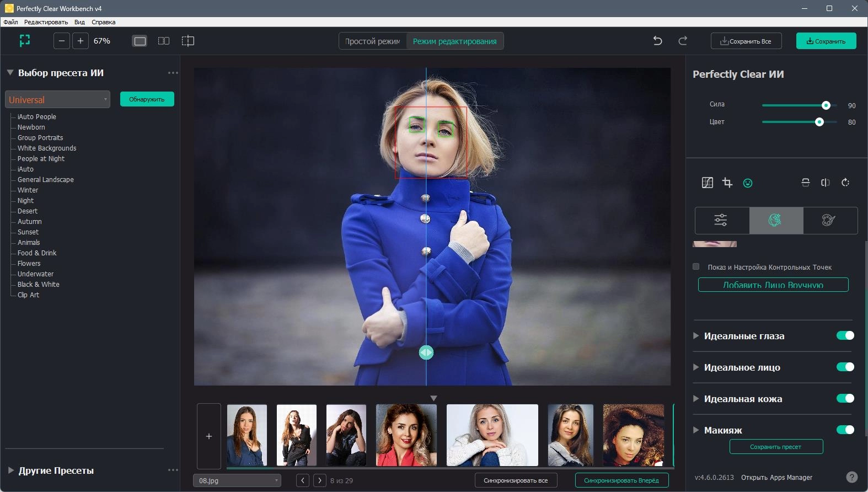
Task: Click the split-view divider handle on the photo
Action: [x=426, y=352]
